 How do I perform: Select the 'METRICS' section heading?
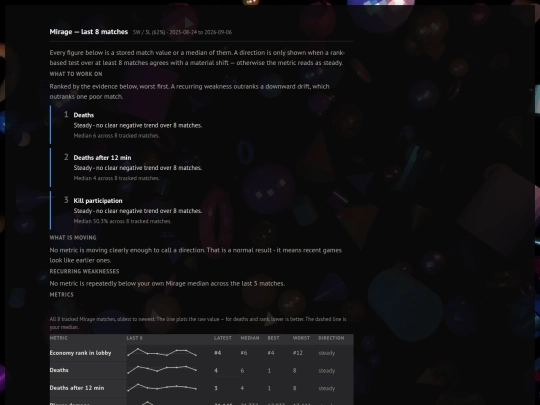point(62,294)
